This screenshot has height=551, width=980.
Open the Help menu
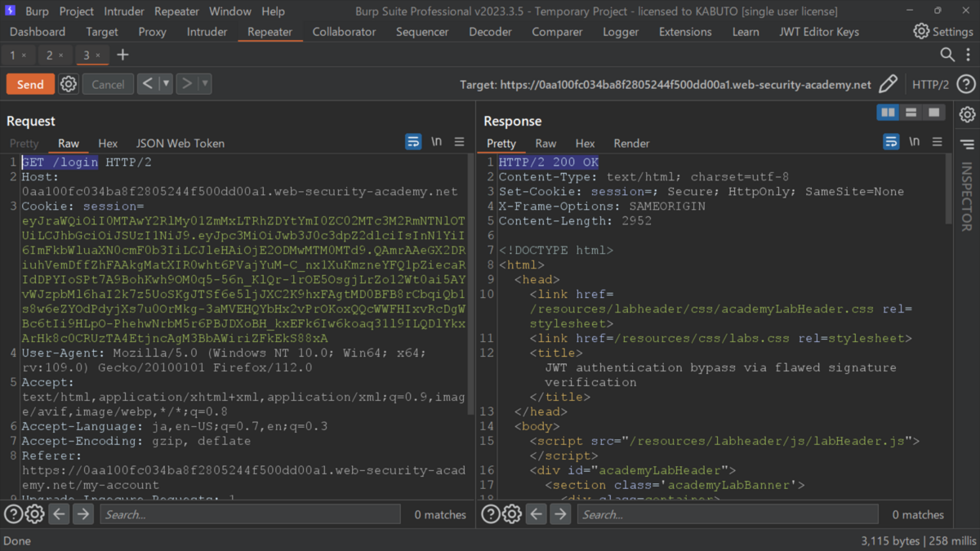(273, 11)
